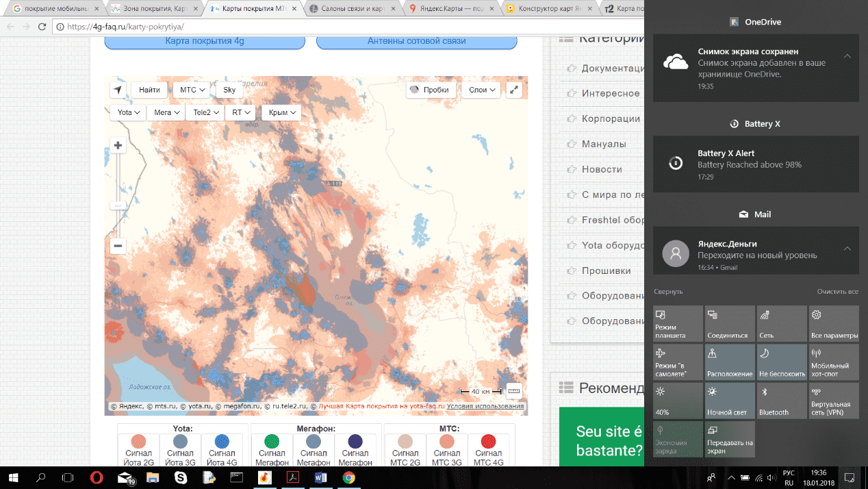The image size is (868, 489).
Task: Toggle the Не беспокоить quiet hours tile
Action: click(x=782, y=362)
